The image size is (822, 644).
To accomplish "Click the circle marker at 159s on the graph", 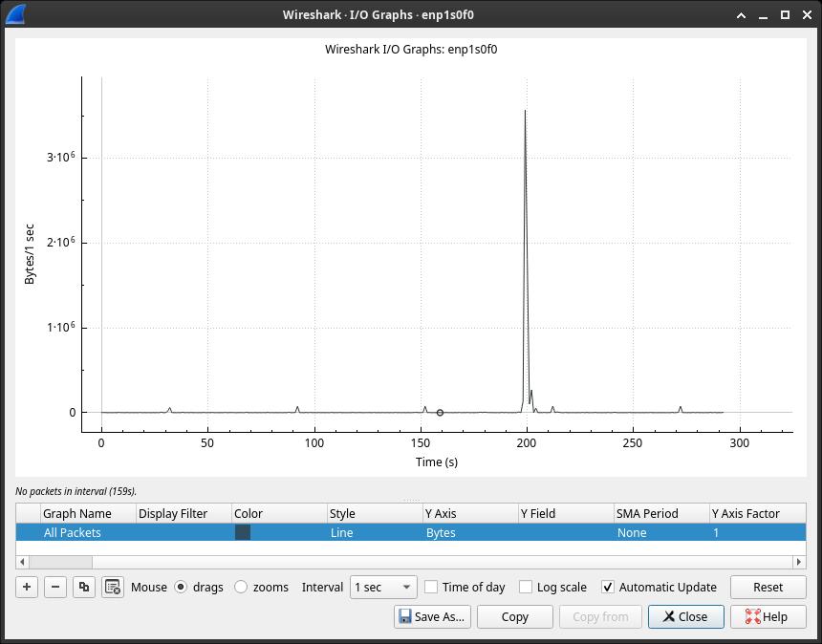I will 440,413.
